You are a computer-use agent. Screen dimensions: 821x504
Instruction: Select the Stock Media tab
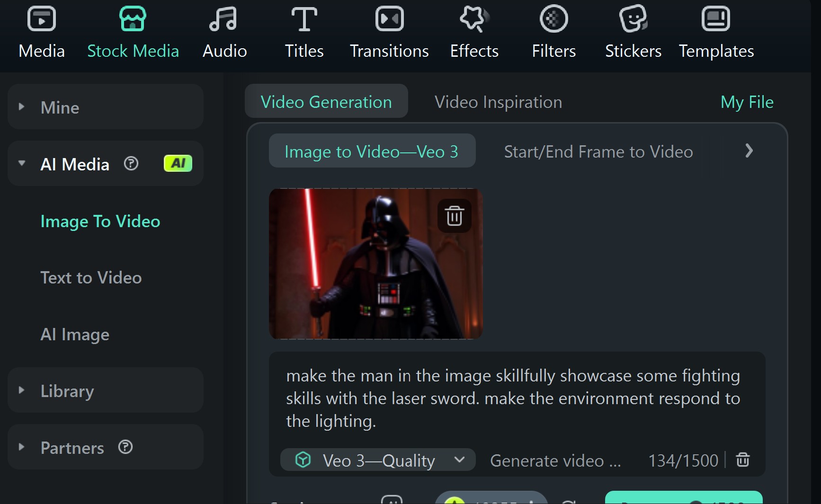[133, 33]
